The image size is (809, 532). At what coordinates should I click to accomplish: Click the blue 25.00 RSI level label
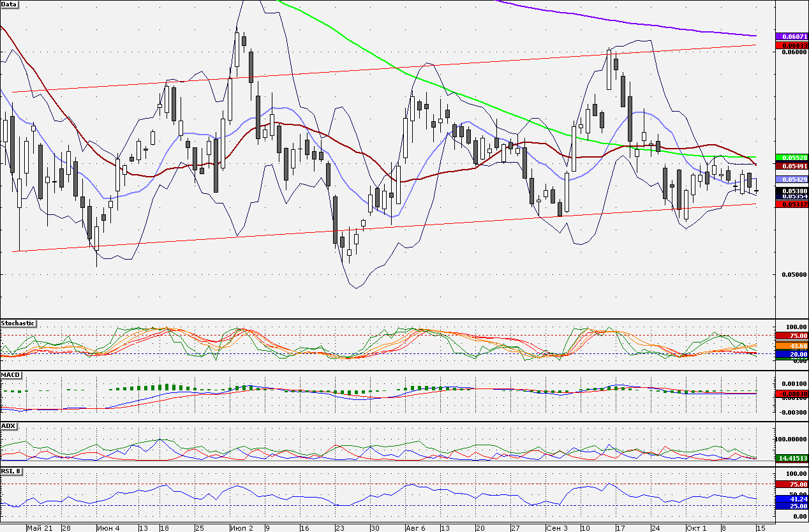pos(792,506)
